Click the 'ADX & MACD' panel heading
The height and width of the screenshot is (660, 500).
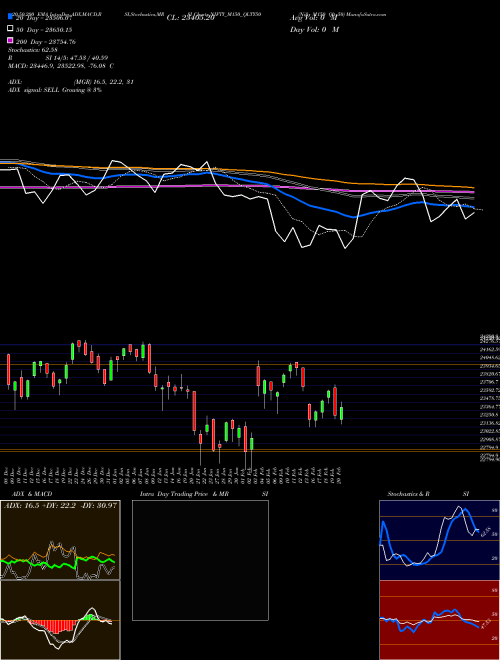(32, 494)
